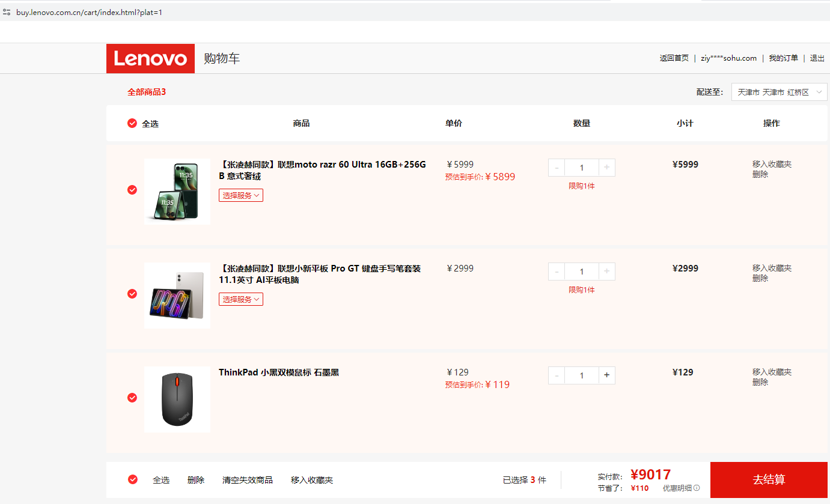This screenshot has height=504, width=830.
Task: Deselect the moto razr 60 Ultra item checkbox
Action: 132,190
